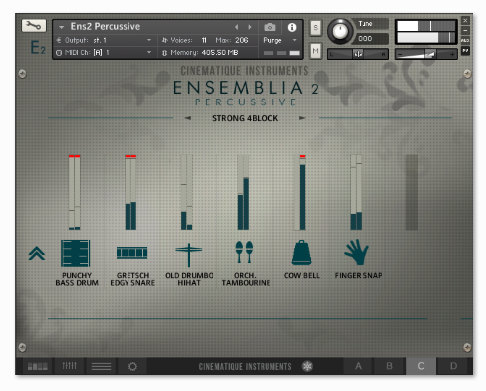
Task: Adjust the Cow Bell volume level bar
Action: 302,192
